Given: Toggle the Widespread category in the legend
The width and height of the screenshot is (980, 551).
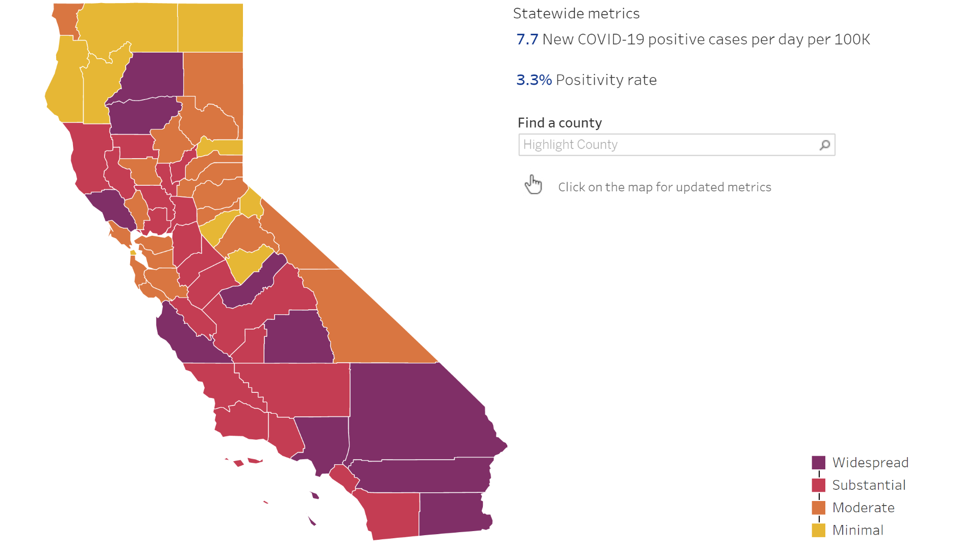Looking at the screenshot, I should click(x=870, y=462).
